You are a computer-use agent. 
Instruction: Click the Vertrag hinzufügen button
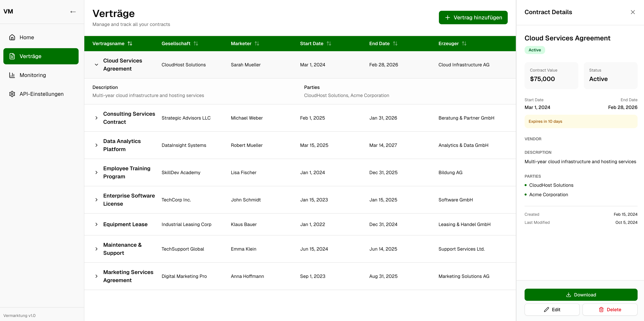473,18
